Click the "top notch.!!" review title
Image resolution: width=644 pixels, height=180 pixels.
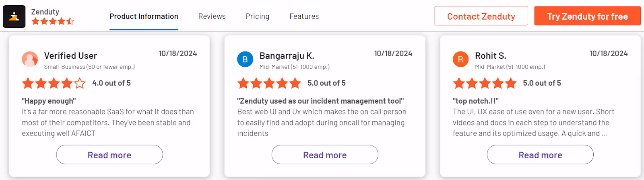(x=475, y=101)
